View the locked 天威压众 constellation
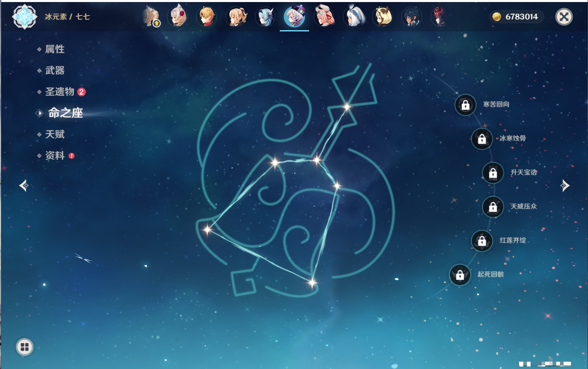 point(493,207)
